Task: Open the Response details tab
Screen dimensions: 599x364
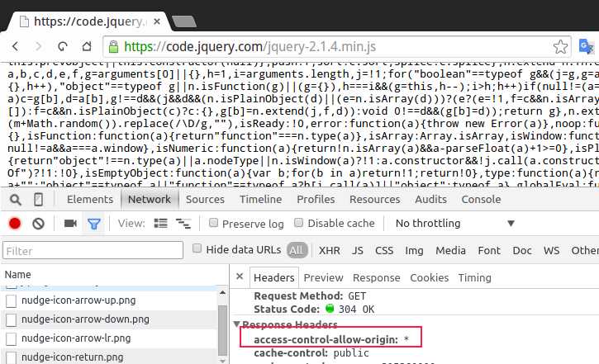Action: [x=376, y=278]
